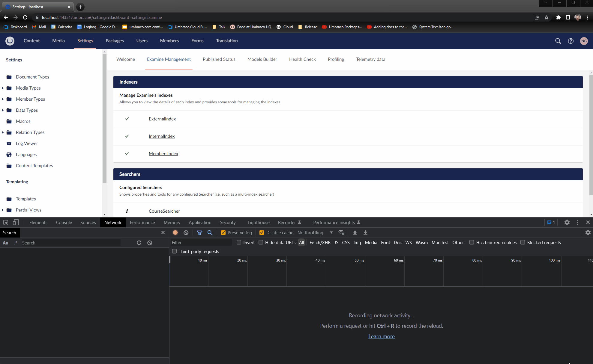Open the No throttling dropdown

[315, 232]
